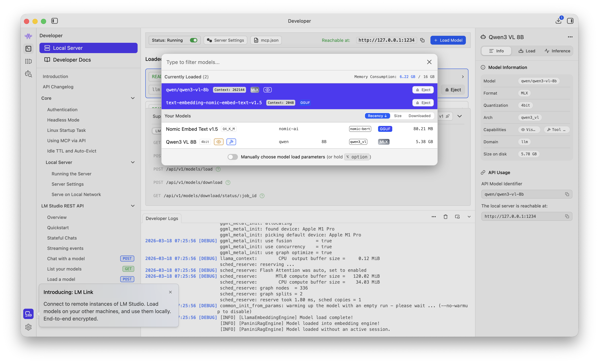599x364 pixels.
Task: Expand the supported endpoints chevron
Action: pos(459,116)
